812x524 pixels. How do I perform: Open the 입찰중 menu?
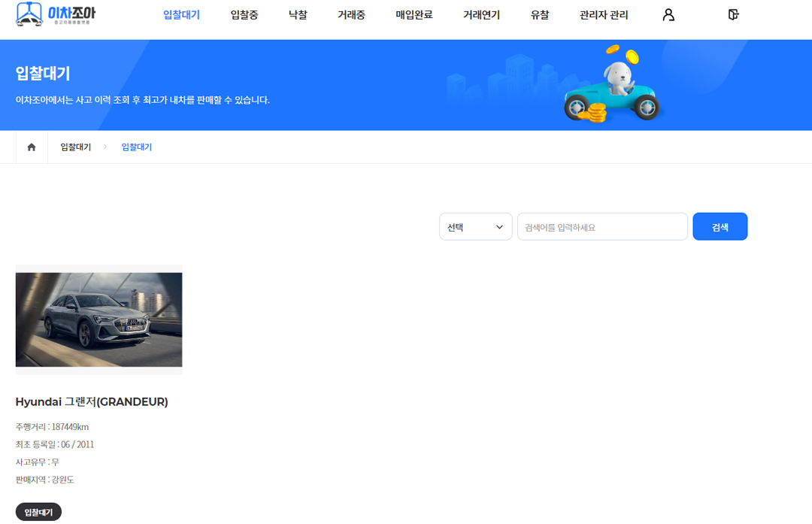pos(244,15)
